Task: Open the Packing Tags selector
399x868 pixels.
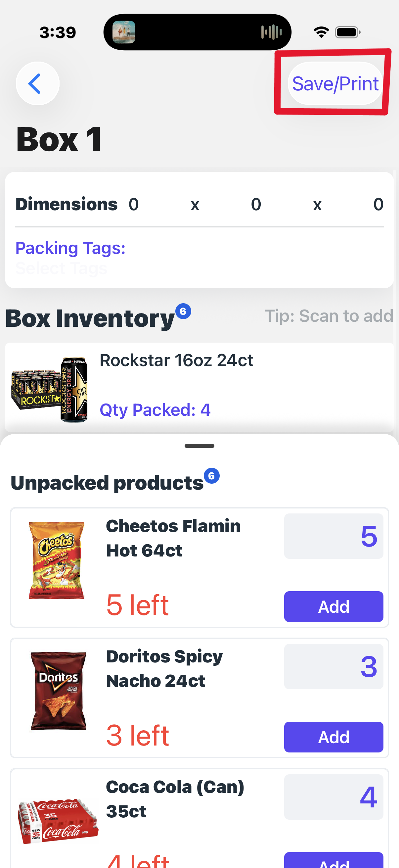Action: pos(199,259)
